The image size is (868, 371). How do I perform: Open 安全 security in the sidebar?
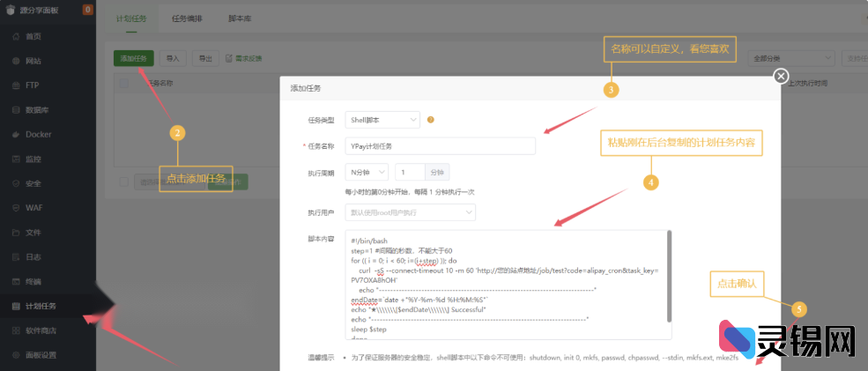coord(33,183)
